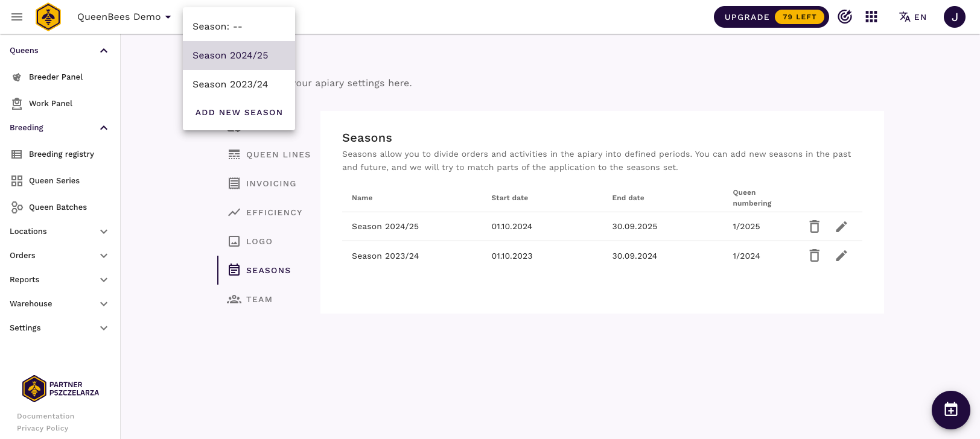980x439 pixels.
Task: Open the apps grid icon
Action: [871, 17]
